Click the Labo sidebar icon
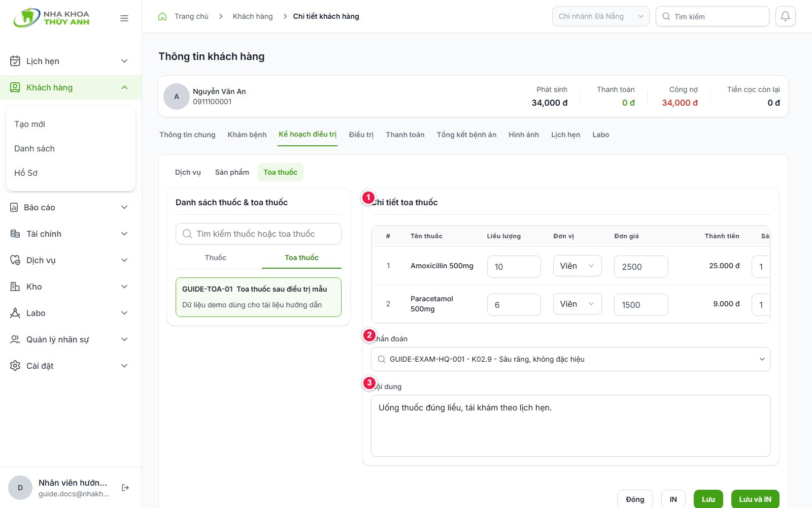This screenshot has width=812, height=508. pos(15,313)
